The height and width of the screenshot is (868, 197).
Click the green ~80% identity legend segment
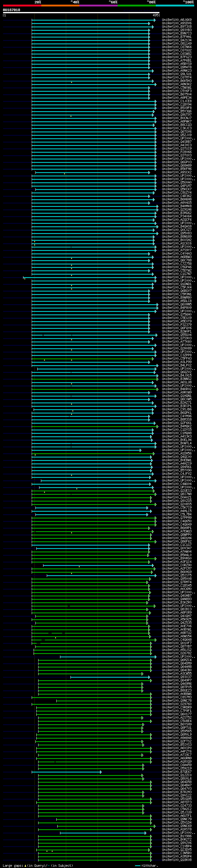(x=137, y=6)
